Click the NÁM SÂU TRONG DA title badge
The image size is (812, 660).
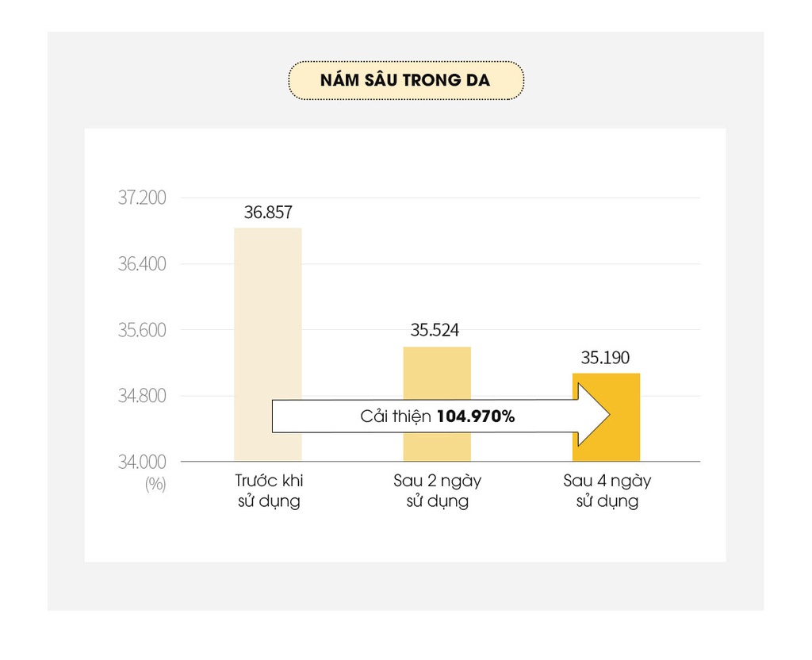[x=405, y=80]
